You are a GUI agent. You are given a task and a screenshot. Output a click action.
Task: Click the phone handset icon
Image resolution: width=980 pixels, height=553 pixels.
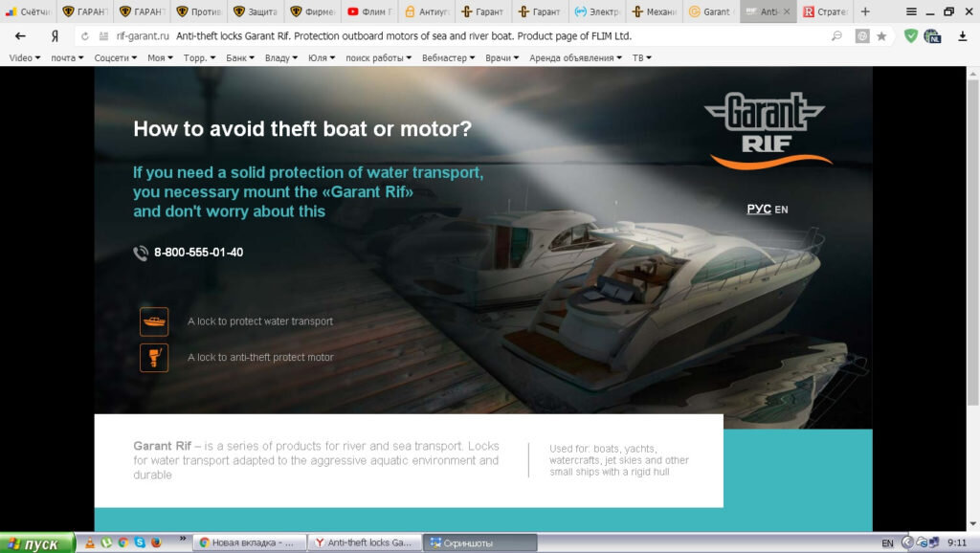coord(141,254)
